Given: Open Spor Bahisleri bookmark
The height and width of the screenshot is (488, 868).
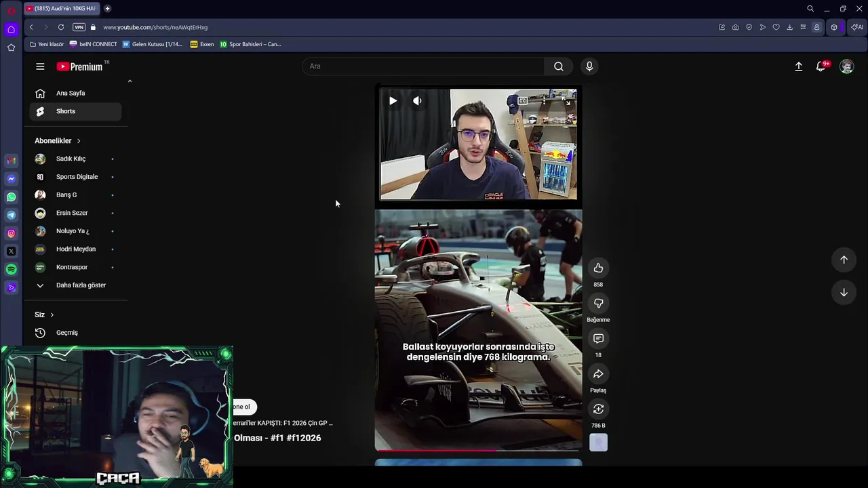Looking at the screenshot, I should [250, 44].
